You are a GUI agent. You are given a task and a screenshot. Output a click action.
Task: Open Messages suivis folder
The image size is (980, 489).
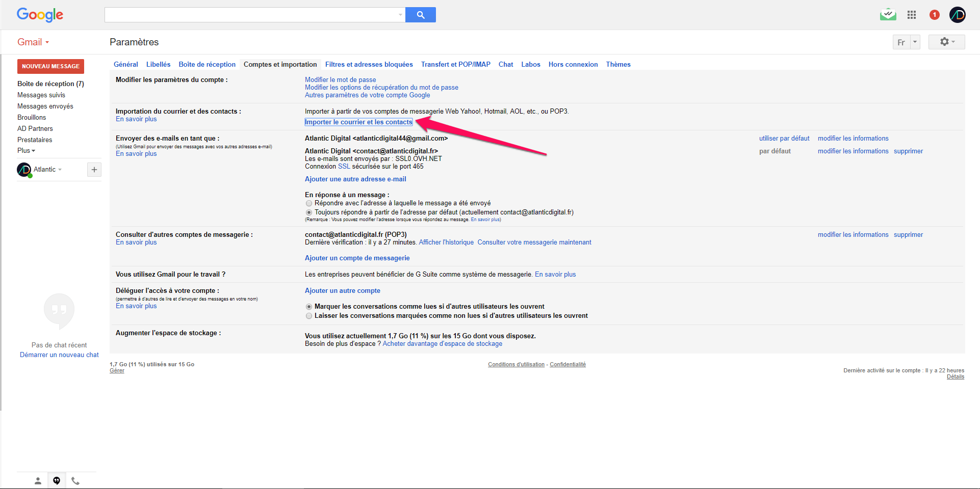[x=41, y=95]
